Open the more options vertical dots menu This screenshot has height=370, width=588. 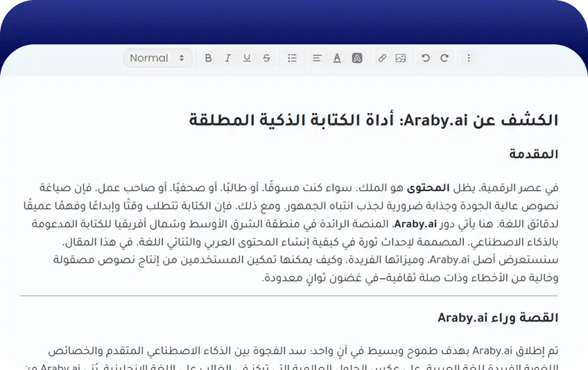click(469, 58)
